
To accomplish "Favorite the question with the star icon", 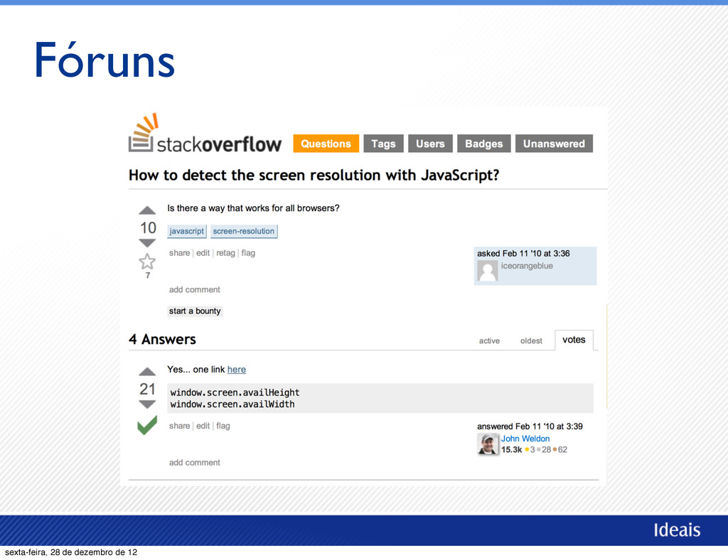I will click(x=147, y=262).
